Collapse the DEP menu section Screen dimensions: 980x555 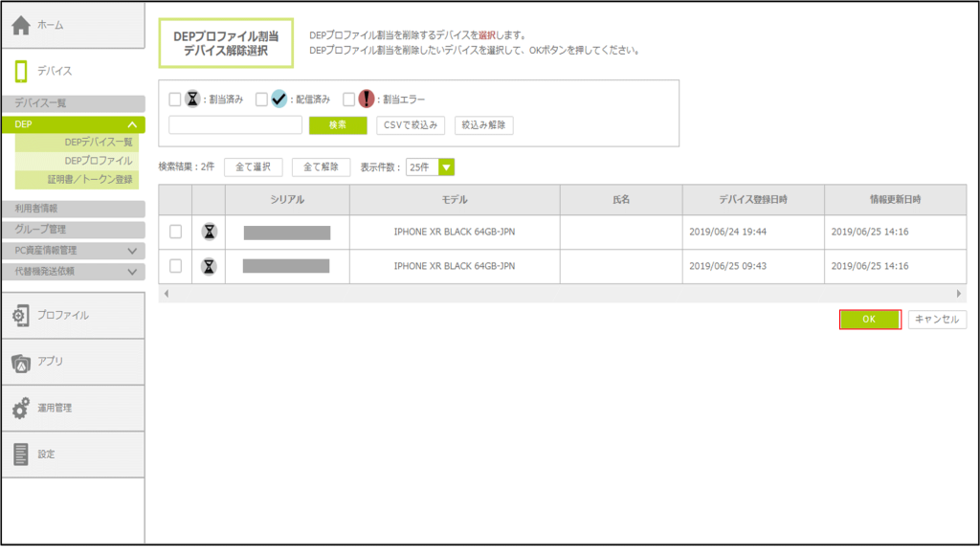pos(132,124)
